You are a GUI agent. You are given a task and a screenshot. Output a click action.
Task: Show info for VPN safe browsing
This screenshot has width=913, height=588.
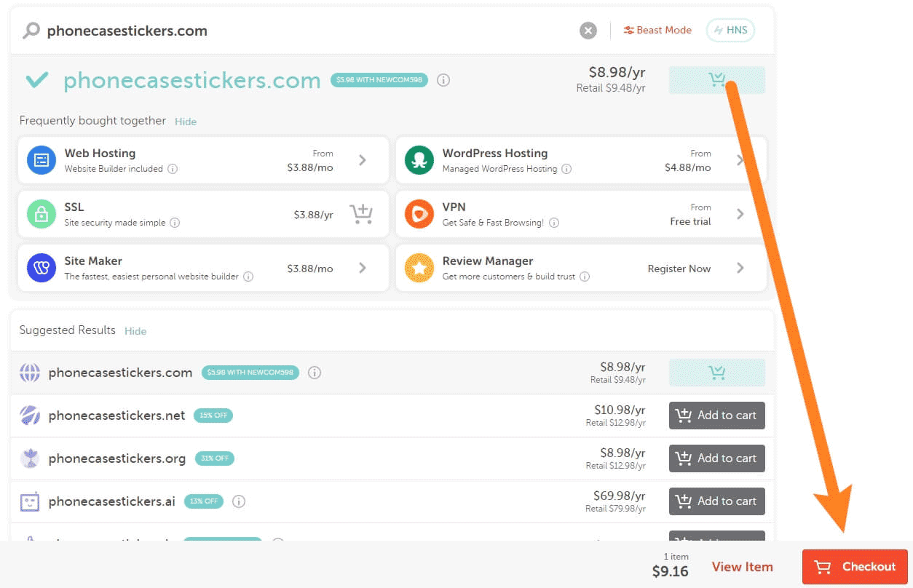[554, 223]
